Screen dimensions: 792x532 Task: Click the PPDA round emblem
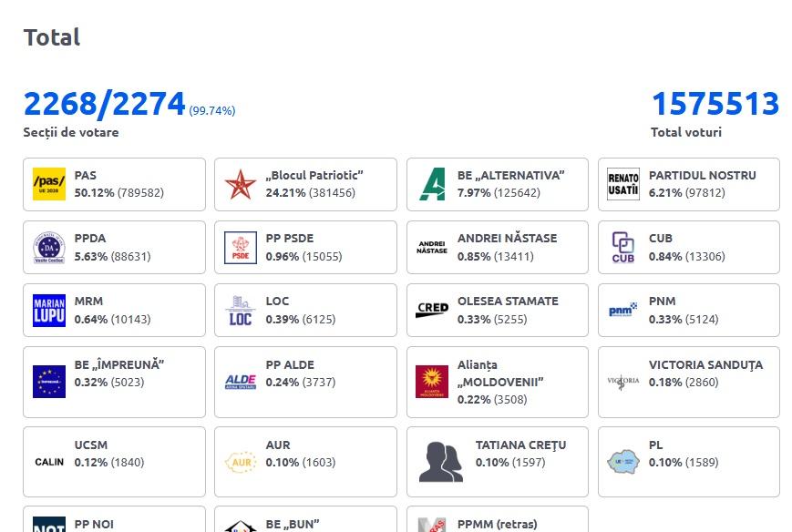[x=49, y=247]
